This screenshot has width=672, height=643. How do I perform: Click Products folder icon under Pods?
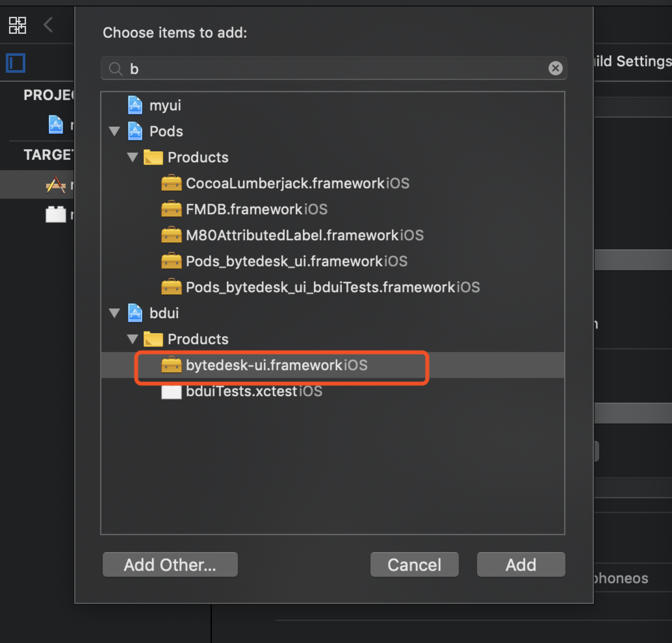coord(153,157)
